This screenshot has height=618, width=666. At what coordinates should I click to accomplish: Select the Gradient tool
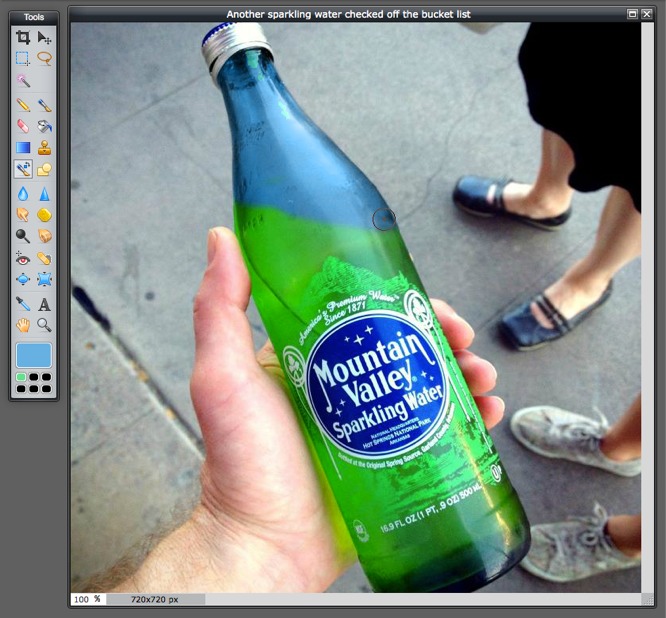pyautogui.click(x=23, y=147)
